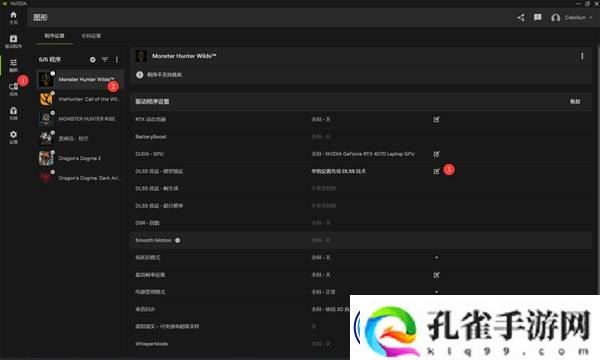Click the 恢复 restore button

pyautogui.click(x=575, y=101)
